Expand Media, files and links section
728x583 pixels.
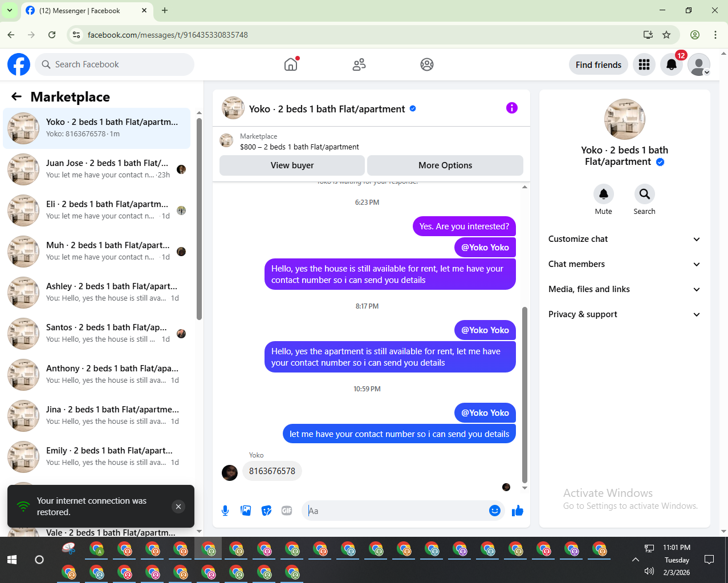coord(624,289)
